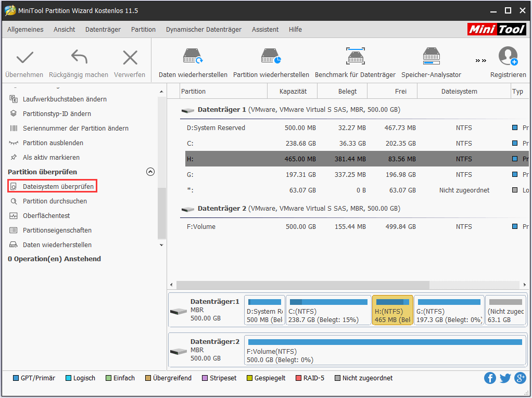The height and width of the screenshot is (398, 532).
Task: Collapse the Partition überprüfen section chevron
Action: pos(150,171)
